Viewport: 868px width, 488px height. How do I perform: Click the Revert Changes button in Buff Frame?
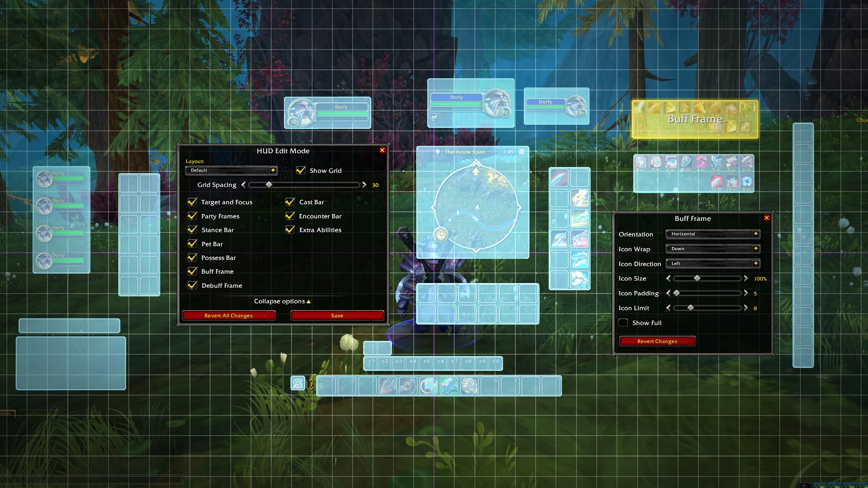click(x=657, y=341)
